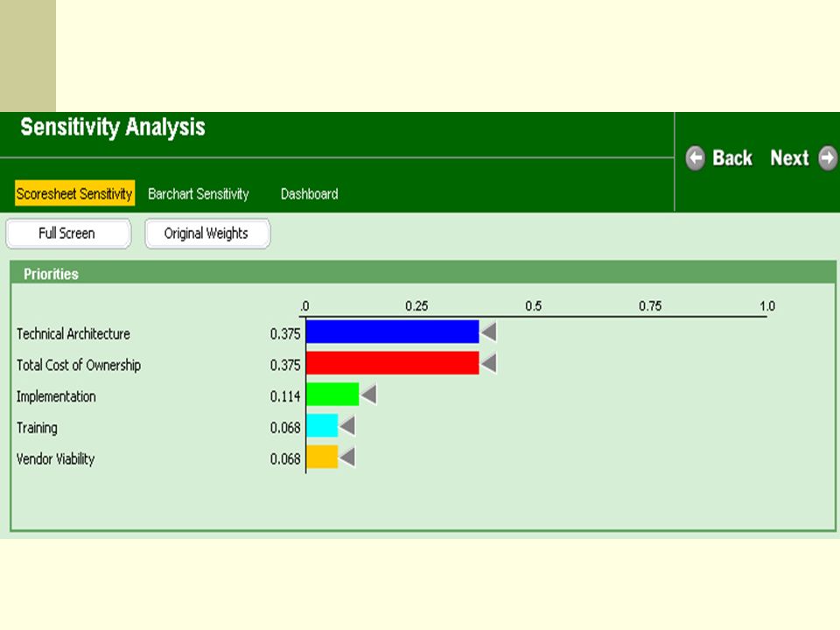This screenshot has width=840, height=630.
Task: Click the red Total Cost of Ownership bar
Action: point(392,362)
